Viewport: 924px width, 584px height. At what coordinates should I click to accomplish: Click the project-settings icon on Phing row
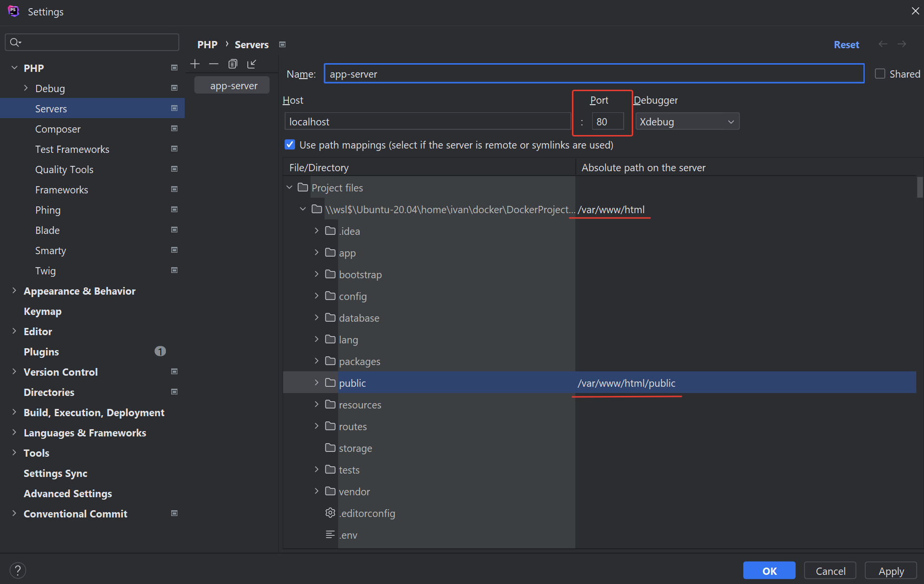tap(174, 209)
